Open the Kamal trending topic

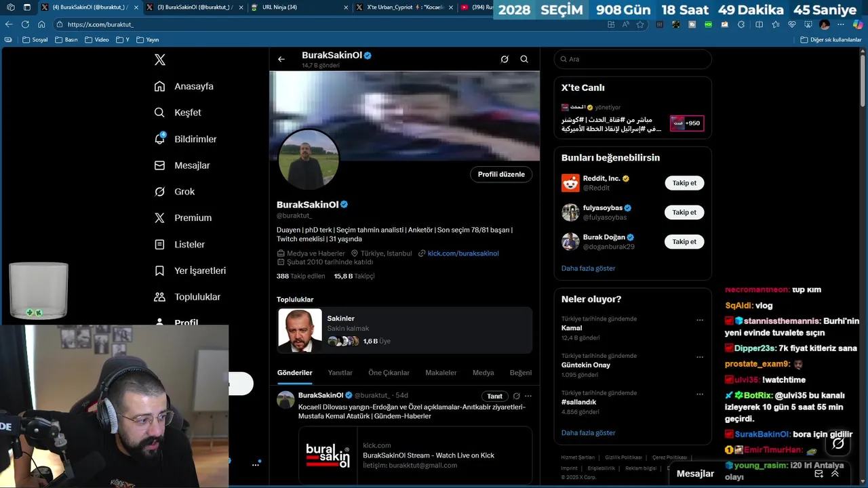[572, 328]
